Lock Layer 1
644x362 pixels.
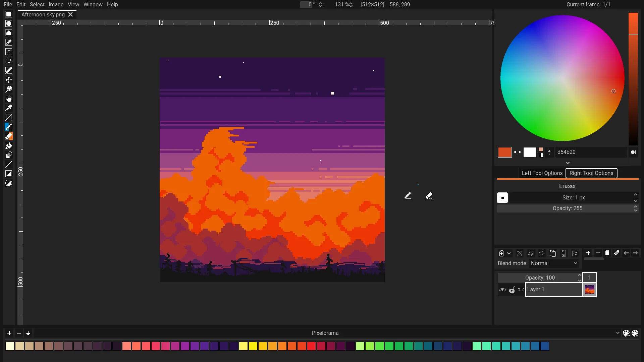click(512, 290)
